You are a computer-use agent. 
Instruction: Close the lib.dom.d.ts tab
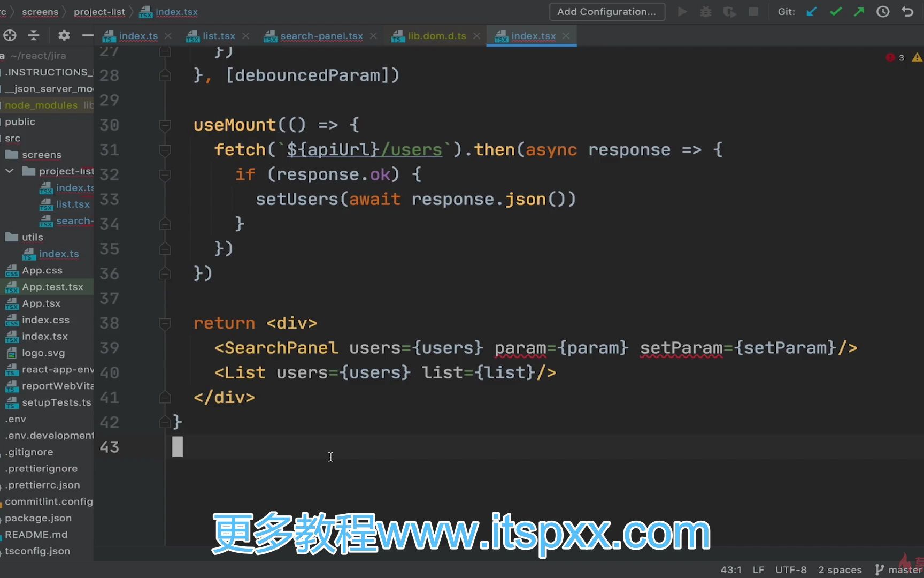tap(476, 36)
